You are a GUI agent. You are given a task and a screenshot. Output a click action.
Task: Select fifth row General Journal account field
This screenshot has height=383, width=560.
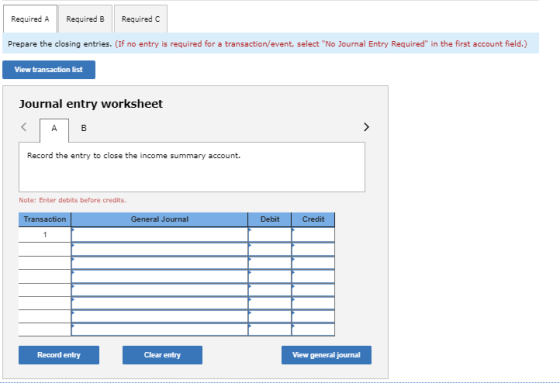tap(160, 290)
